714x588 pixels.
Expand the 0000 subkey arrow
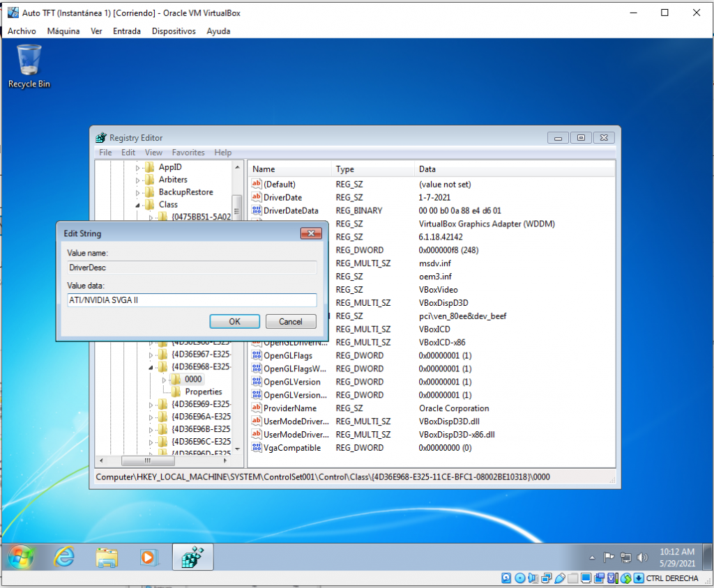(x=165, y=380)
